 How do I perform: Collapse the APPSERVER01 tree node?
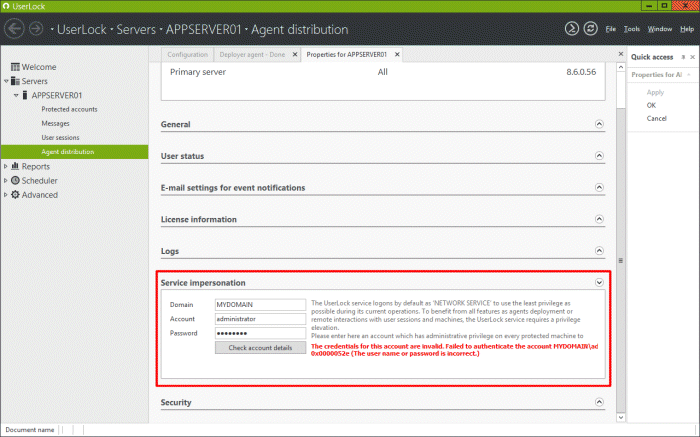point(16,96)
